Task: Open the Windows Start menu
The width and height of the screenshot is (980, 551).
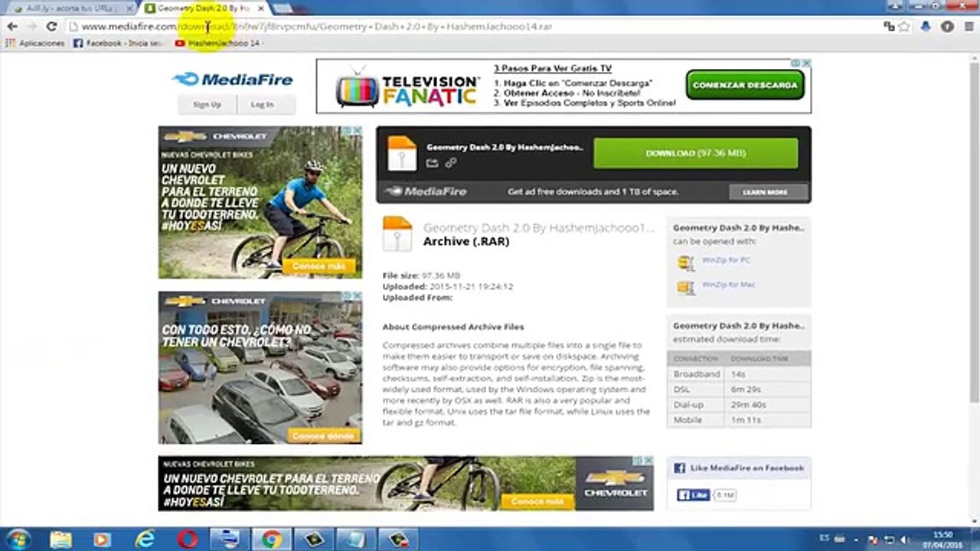Action: point(17,540)
